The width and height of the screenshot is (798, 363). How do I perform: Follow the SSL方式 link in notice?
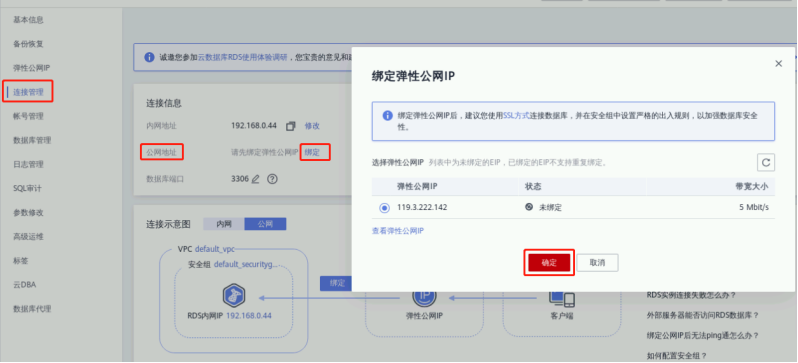click(x=517, y=116)
